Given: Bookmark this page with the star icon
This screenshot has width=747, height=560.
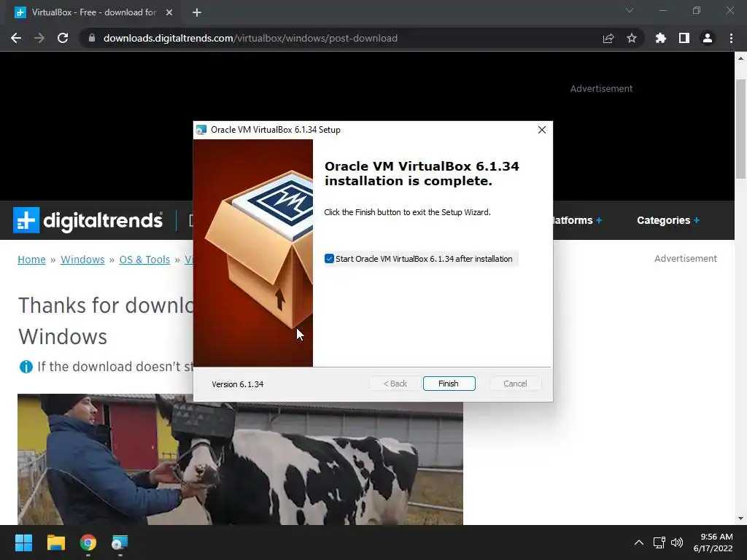Looking at the screenshot, I should click(632, 38).
